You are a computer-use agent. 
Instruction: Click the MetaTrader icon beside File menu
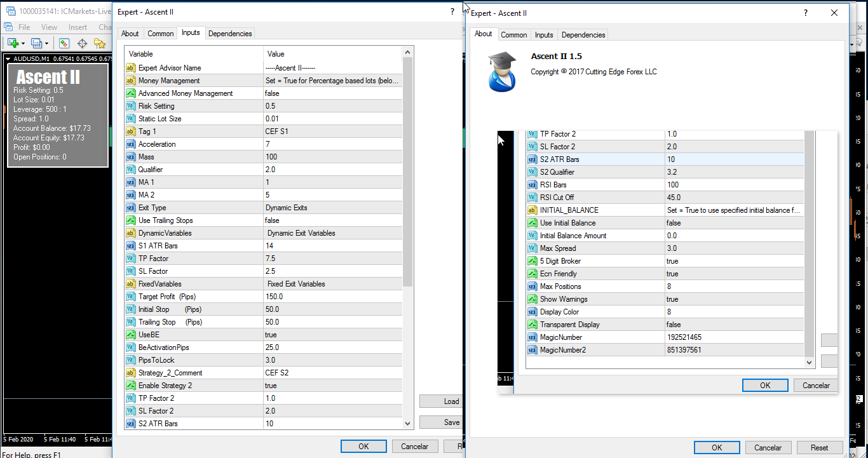tap(8, 27)
